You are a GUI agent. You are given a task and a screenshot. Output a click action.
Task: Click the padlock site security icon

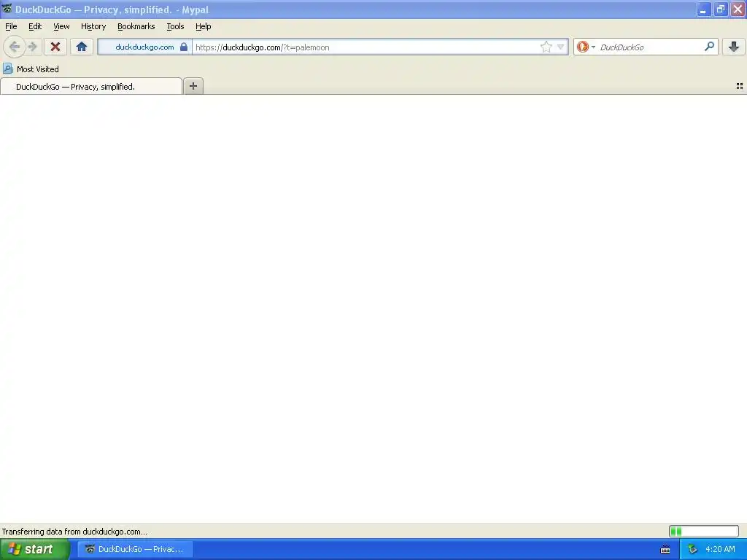(x=184, y=47)
